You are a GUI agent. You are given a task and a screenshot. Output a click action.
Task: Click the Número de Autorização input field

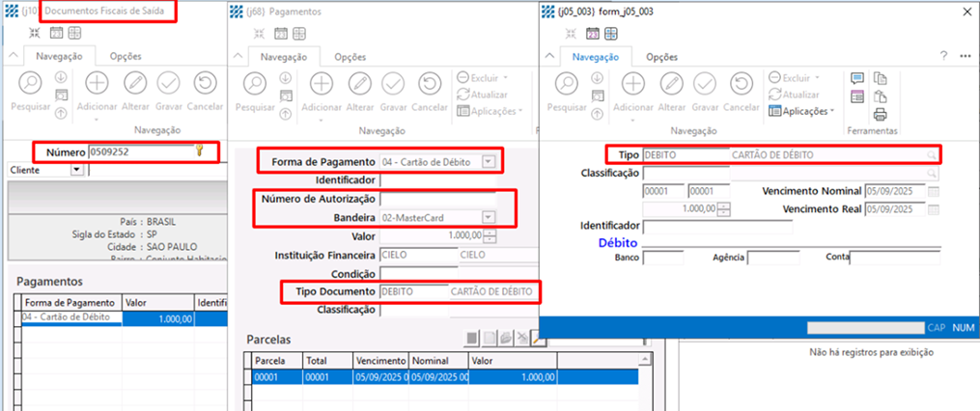(437, 199)
